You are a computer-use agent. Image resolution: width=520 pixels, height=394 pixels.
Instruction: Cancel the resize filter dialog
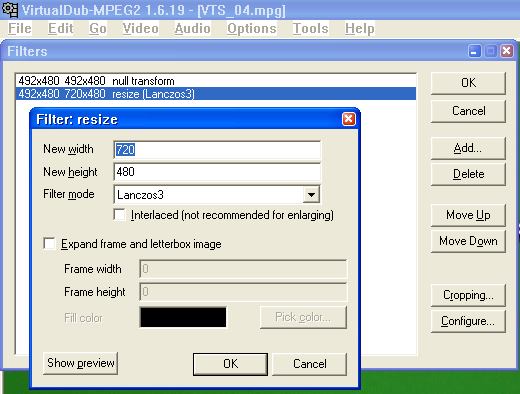tap(310, 364)
